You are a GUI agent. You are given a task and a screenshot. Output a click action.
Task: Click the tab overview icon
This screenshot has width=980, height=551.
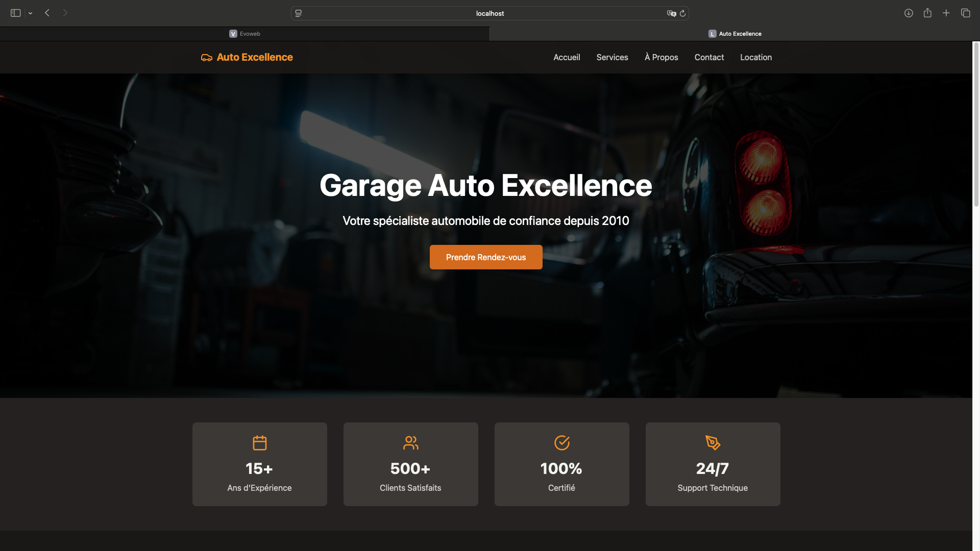coord(966,13)
